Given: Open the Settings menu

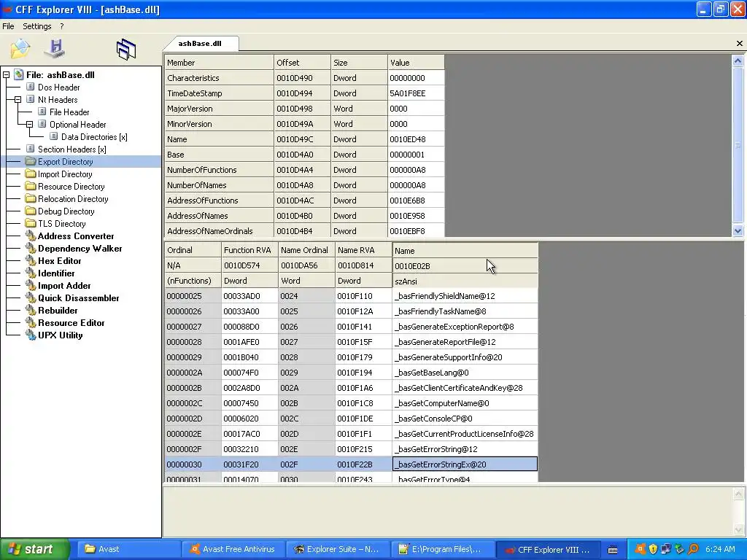Looking at the screenshot, I should pyautogui.click(x=36, y=26).
